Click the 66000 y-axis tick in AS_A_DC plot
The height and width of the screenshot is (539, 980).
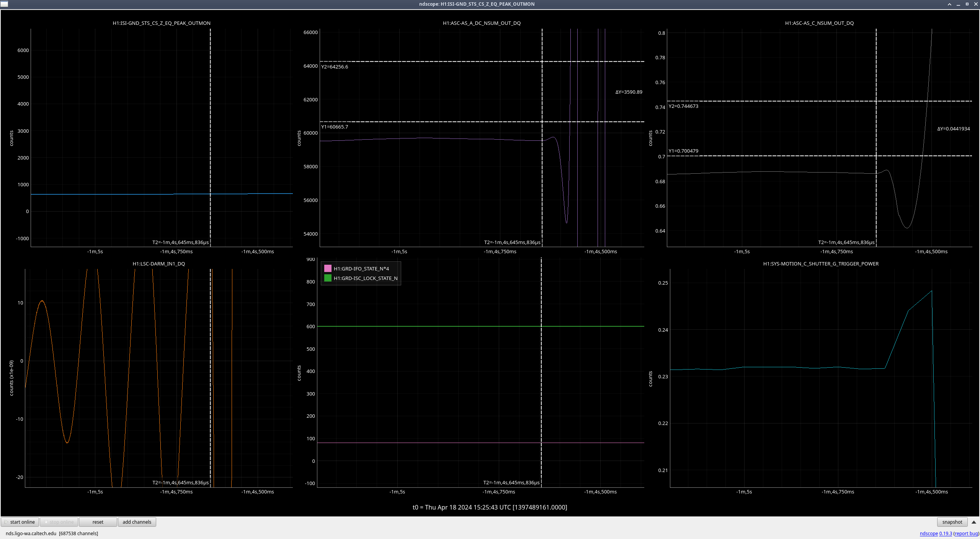tap(310, 32)
